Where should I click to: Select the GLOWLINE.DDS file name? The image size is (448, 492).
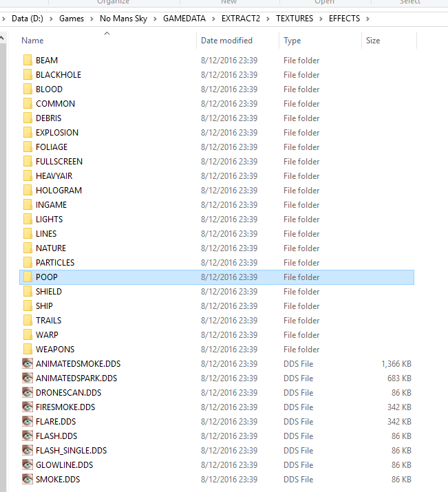64,464
